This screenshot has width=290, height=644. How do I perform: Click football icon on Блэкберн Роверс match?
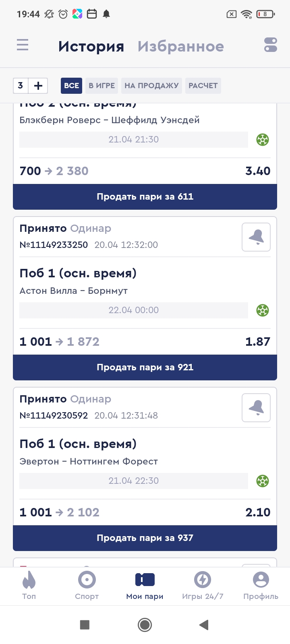pyautogui.click(x=263, y=140)
